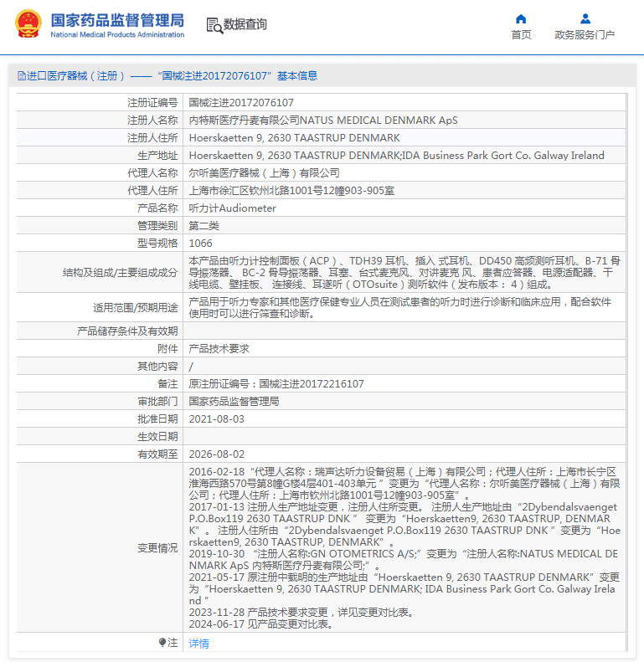Screen dimensions: 644x662
Task: Click the 产品储存条件及有效期 label
Action: tap(127, 331)
